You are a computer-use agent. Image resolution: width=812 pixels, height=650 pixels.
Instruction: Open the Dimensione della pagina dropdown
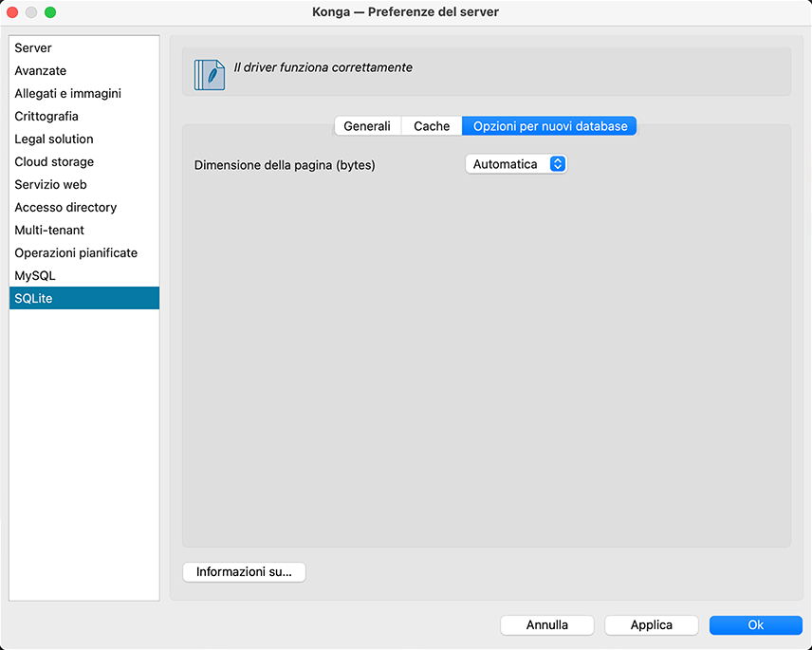516,164
